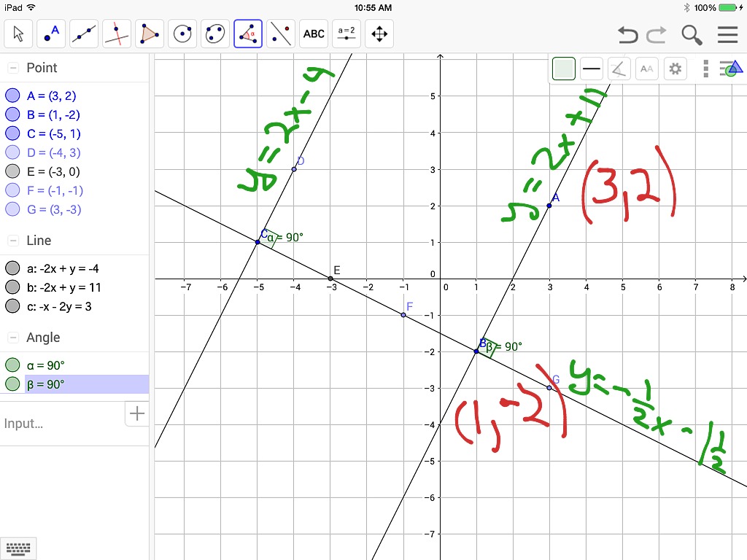
Task: Select the Reflect about line tool
Action: point(281,34)
